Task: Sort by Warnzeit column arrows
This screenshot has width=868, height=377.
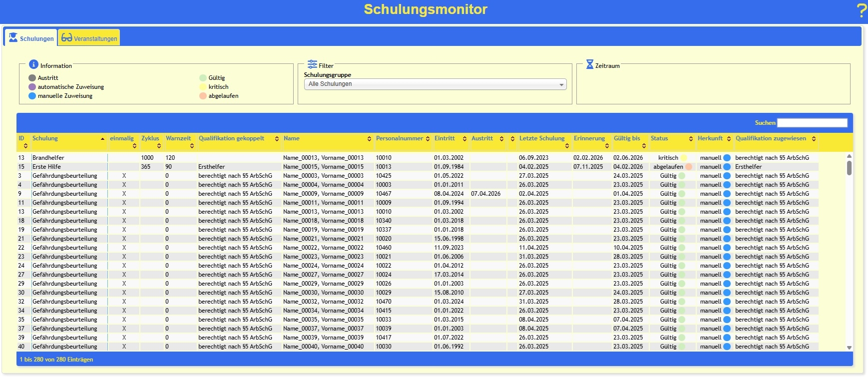Action: [192, 146]
